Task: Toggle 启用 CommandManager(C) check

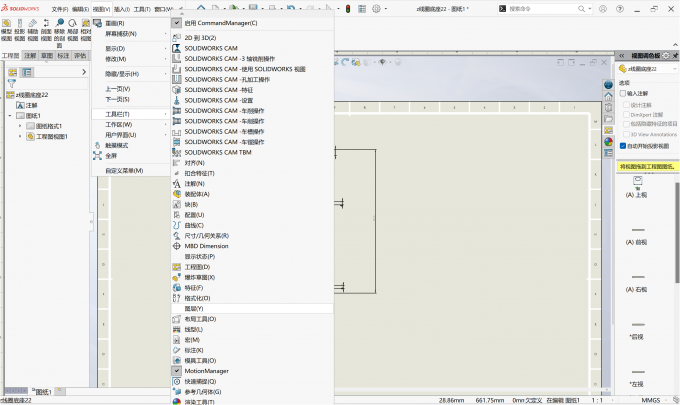Action: click(x=252, y=23)
